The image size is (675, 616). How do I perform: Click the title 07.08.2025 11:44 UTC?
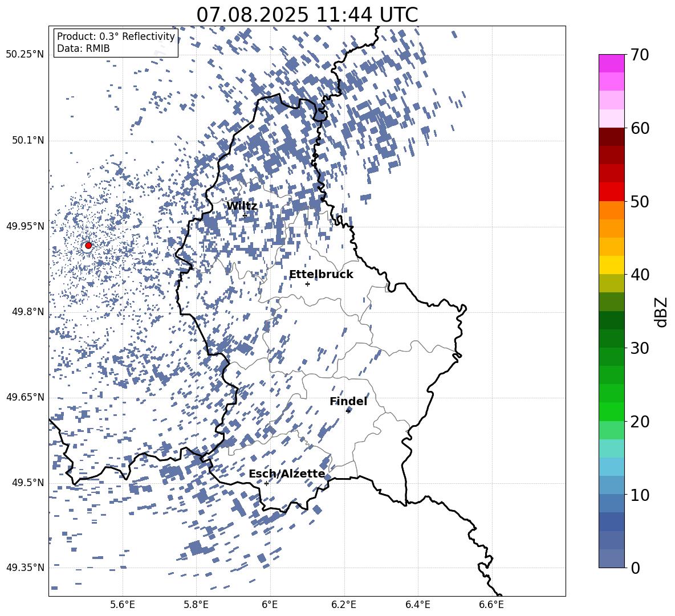click(x=307, y=15)
